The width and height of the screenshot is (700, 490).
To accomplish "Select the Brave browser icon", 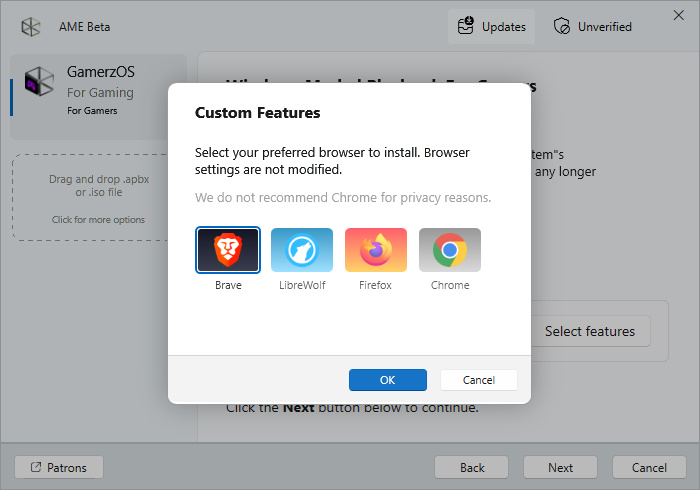I will (228, 250).
